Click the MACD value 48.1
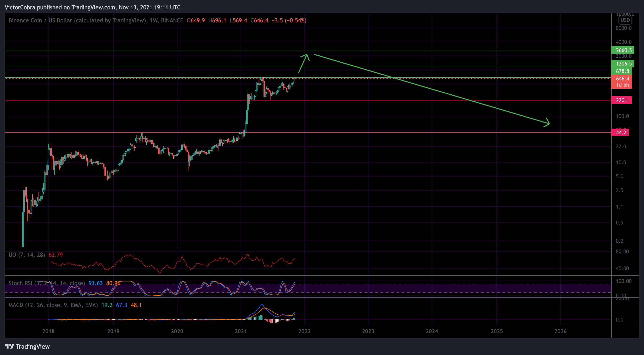 (x=136, y=305)
